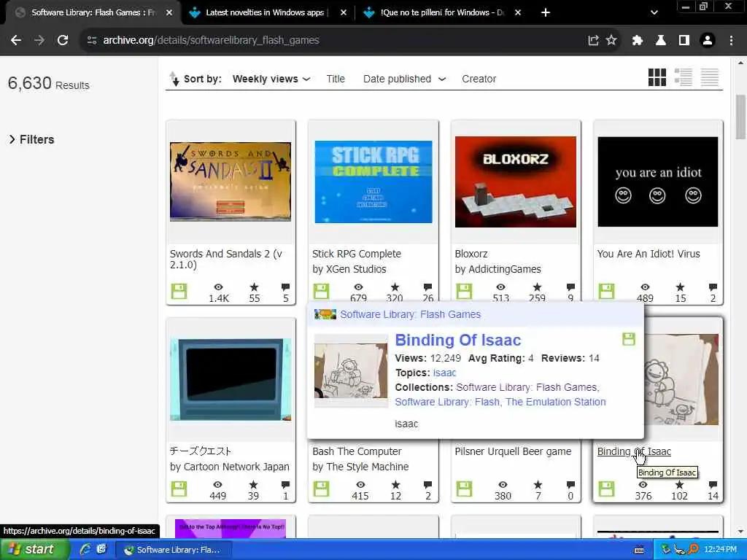The width and height of the screenshot is (747, 560).
Task: Open the Bloxorz game thumbnail
Action: pos(516,182)
